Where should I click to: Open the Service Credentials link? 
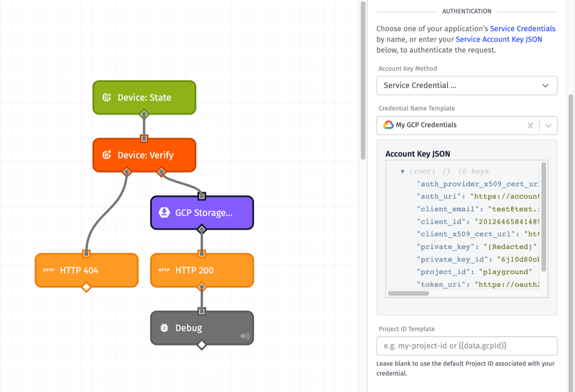(x=523, y=29)
